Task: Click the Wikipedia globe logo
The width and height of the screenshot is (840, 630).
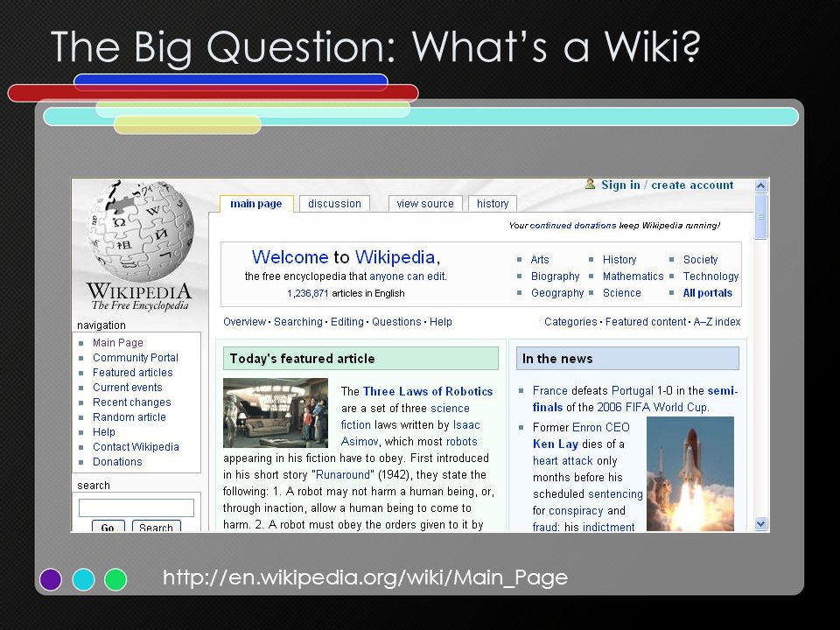Action: (140, 231)
